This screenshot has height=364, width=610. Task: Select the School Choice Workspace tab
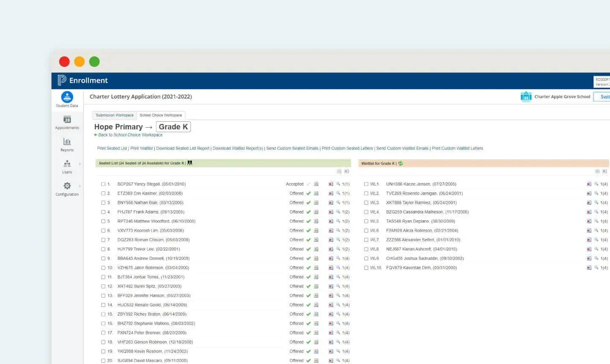(161, 115)
